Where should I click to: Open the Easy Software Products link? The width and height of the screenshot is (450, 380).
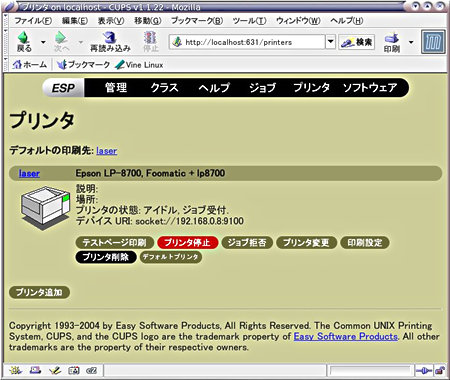pos(346,336)
